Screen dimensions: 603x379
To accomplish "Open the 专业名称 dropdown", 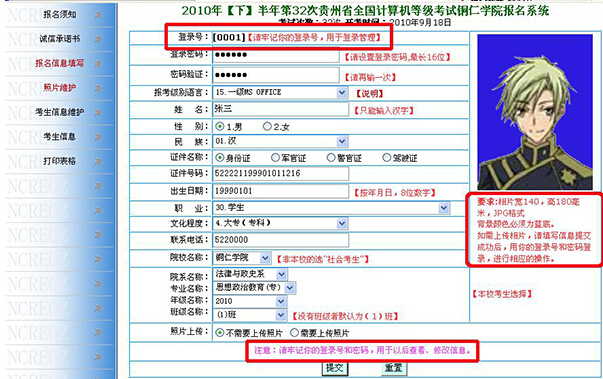I will (x=254, y=288).
